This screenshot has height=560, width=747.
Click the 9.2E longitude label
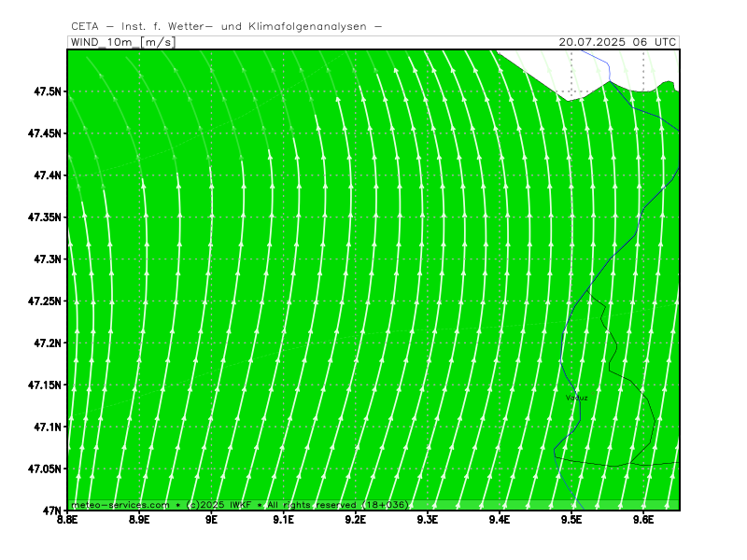click(x=356, y=520)
